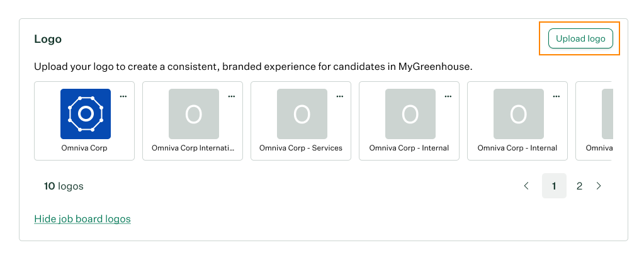Click the Omniva Corp card name label
This screenshot has width=644, height=255.
(x=86, y=149)
